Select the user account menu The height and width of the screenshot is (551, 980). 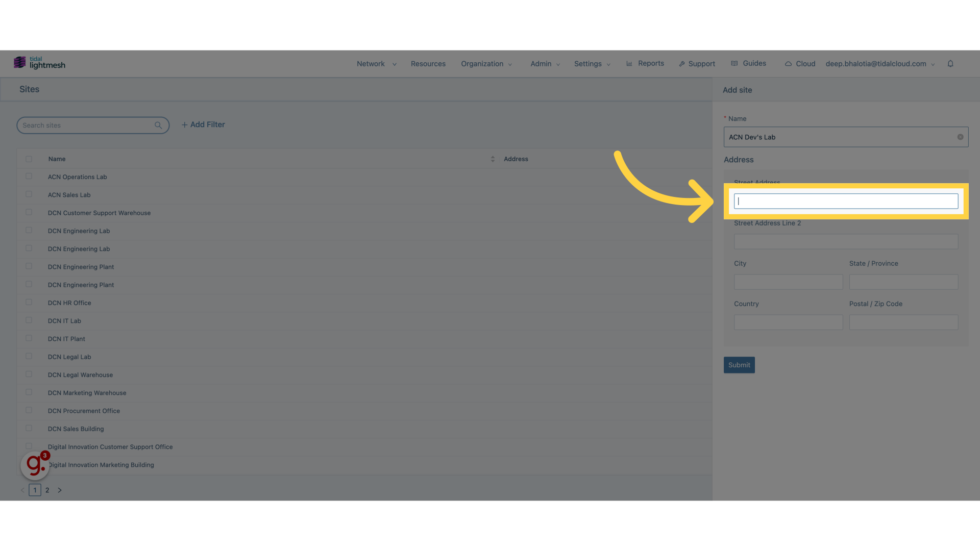[880, 63]
